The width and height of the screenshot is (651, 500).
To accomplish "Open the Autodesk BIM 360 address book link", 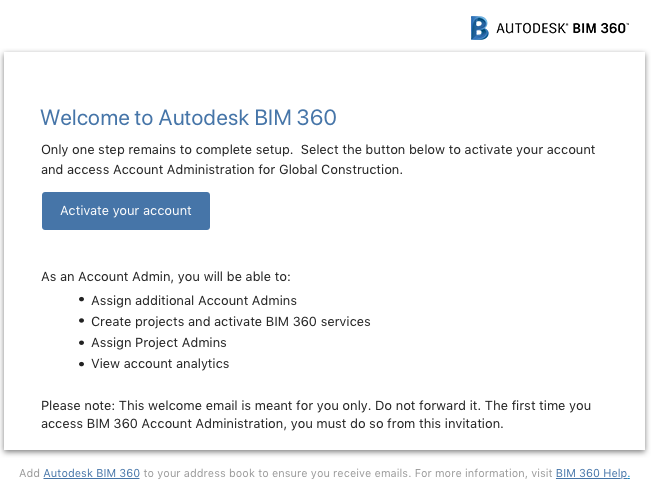I will click(x=91, y=473).
